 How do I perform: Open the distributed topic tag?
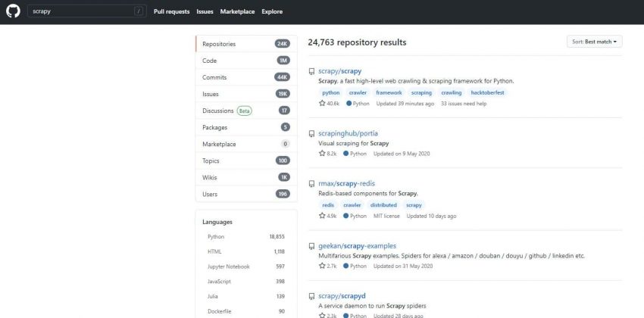pyautogui.click(x=383, y=204)
